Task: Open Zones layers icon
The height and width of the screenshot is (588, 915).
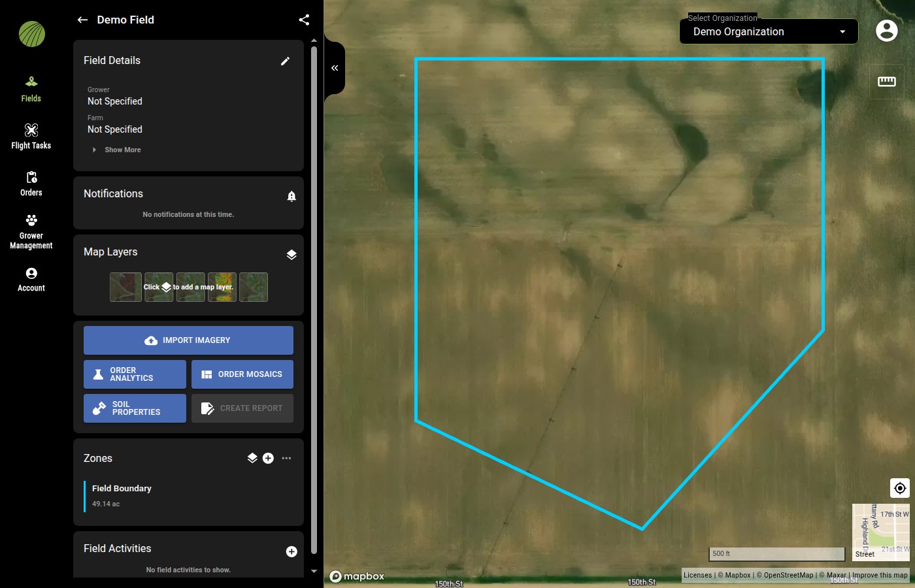Action: coord(252,458)
